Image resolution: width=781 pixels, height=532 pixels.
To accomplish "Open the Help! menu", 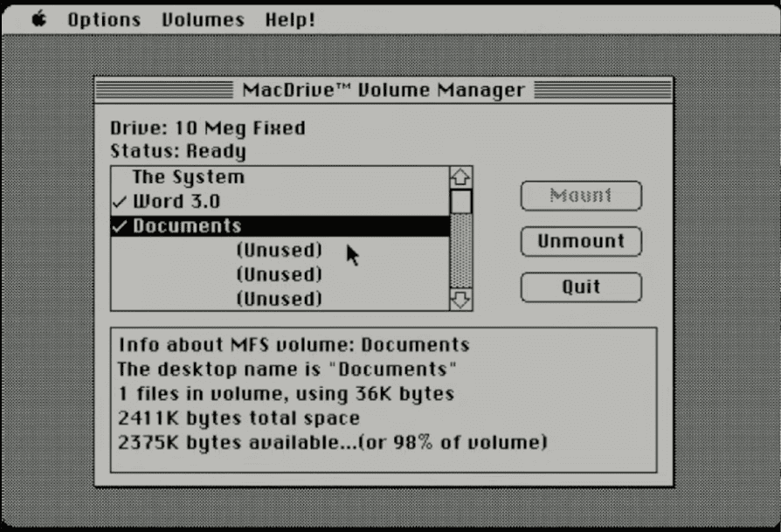I will (290, 20).
